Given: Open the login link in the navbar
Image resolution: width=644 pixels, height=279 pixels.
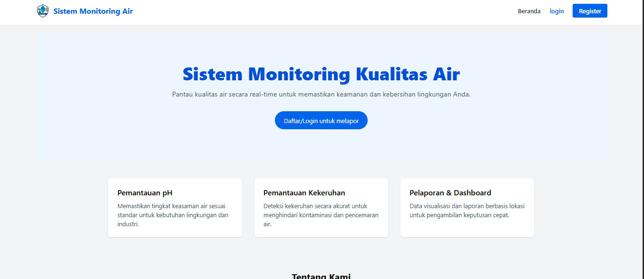Looking at the screenshot, I should 556,11.
